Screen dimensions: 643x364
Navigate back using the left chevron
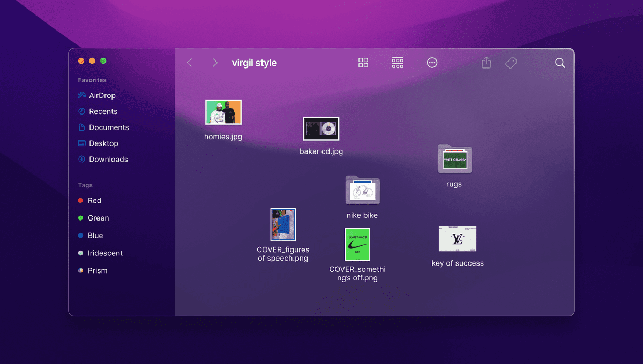(189, 63)
